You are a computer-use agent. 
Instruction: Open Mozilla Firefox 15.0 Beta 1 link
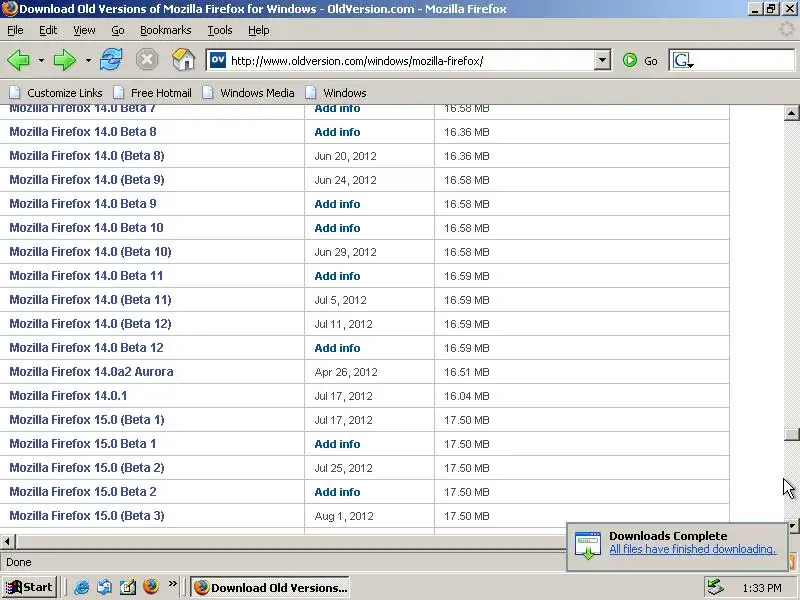83,443
